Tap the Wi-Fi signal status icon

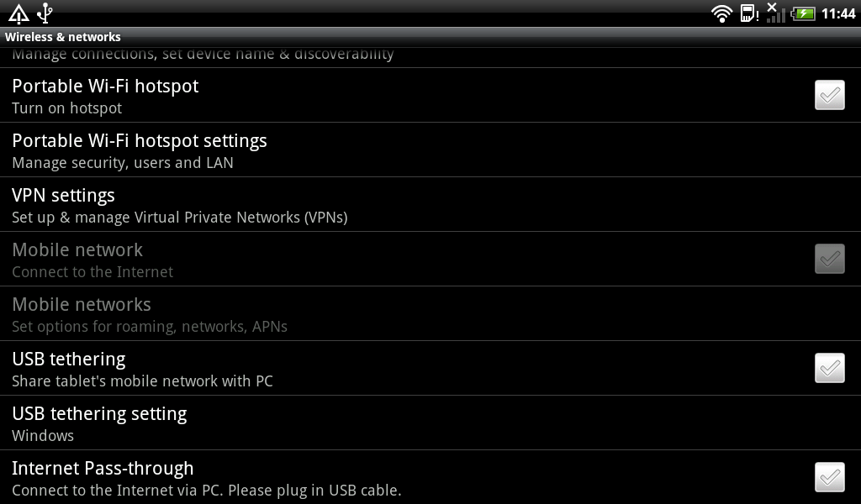tap(721, 13)
